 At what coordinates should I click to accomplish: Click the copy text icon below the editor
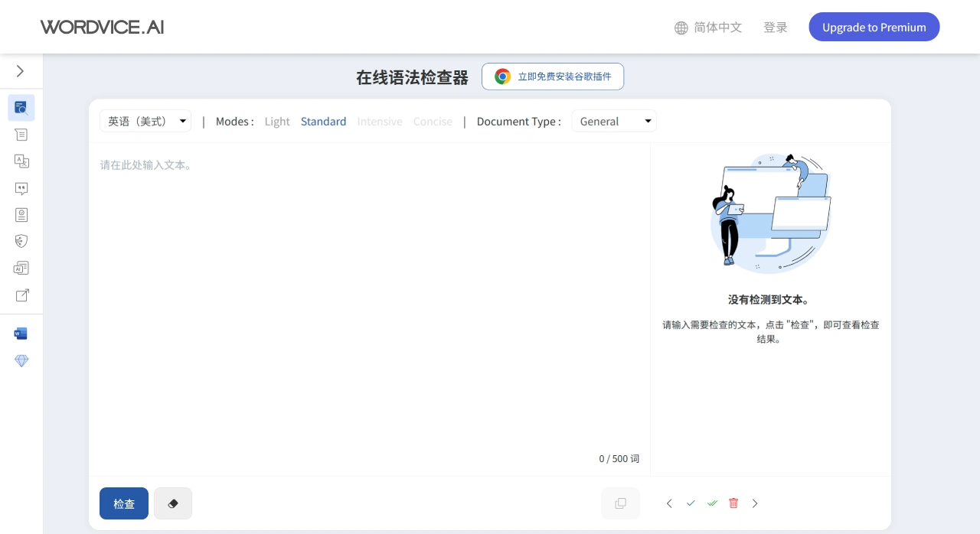620,503
